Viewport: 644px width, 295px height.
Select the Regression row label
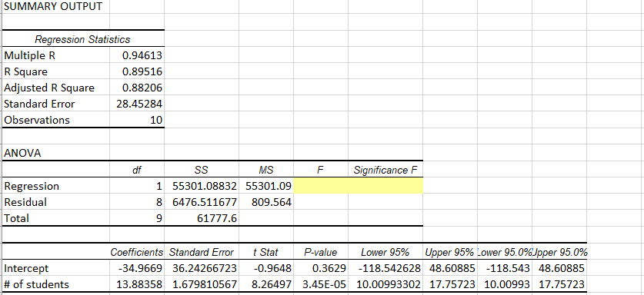point(56,186)
